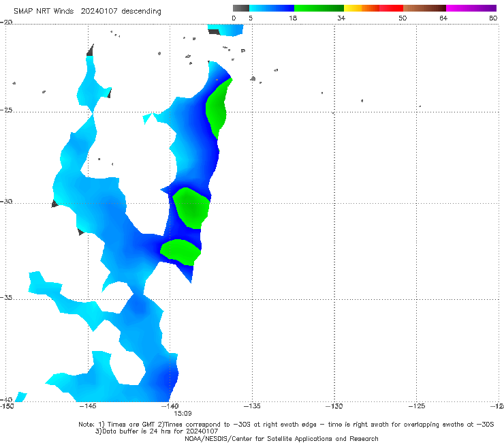
Task: Click the word "descending" in the title
Action: click(x=141, y=12)
